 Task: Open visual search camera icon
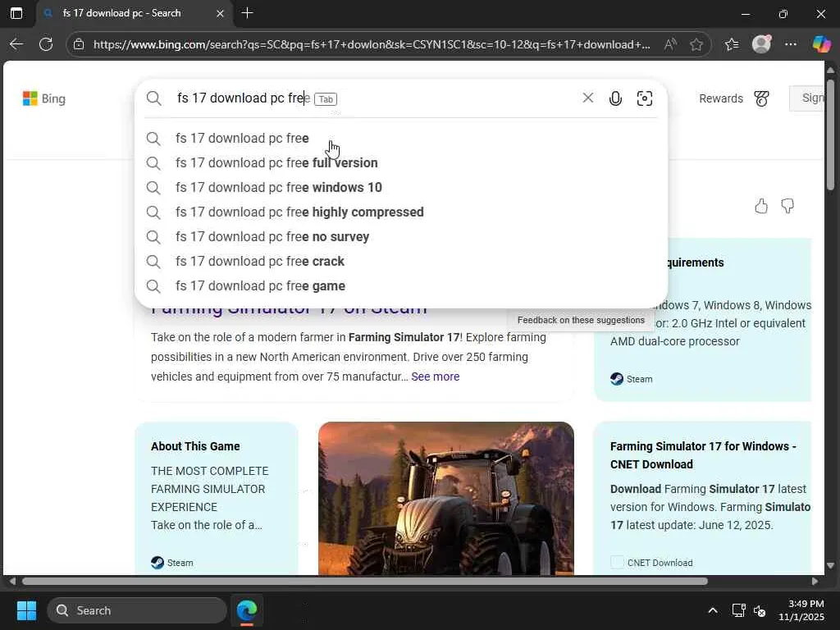pyautogui.click(x=645, y=98)
